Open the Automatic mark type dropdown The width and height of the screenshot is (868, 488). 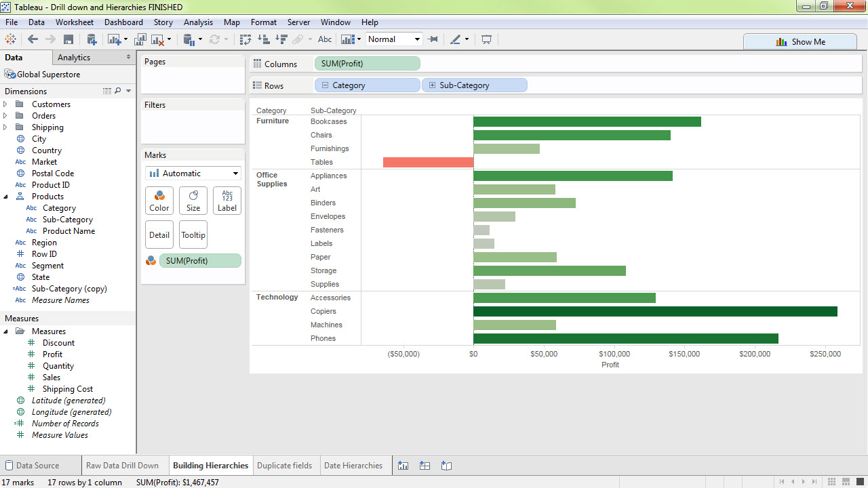coord(193,174)
